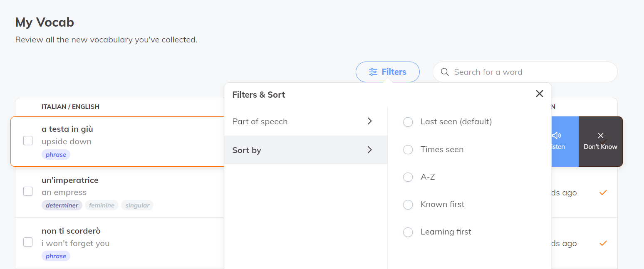
Task: Click orange checkmark for non ti scorderò
Action: pyautogui.click(x=603, y=243)
